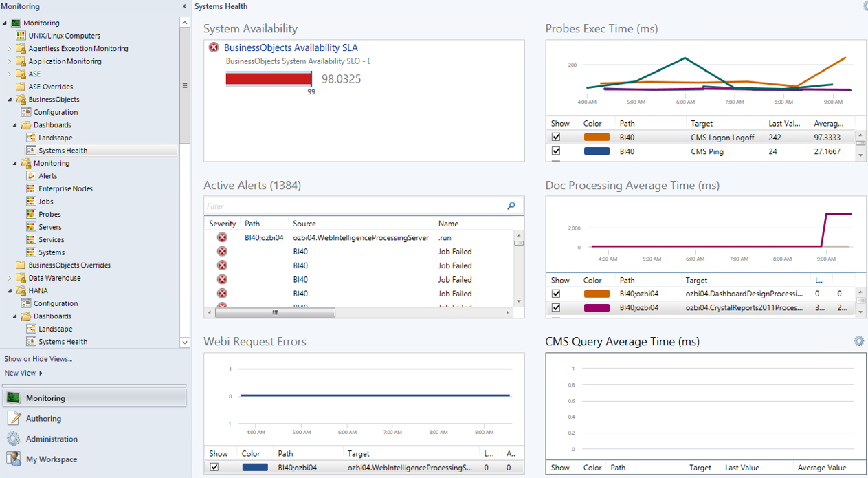Select the Data Warehouse tree item
Image resolution: width=868 pixels, height=478 pixels.
(54, 278)
